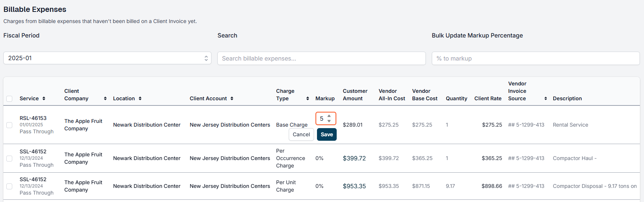Click the markup number input showing 5
644x202 pixels.
tap(326, 118)
